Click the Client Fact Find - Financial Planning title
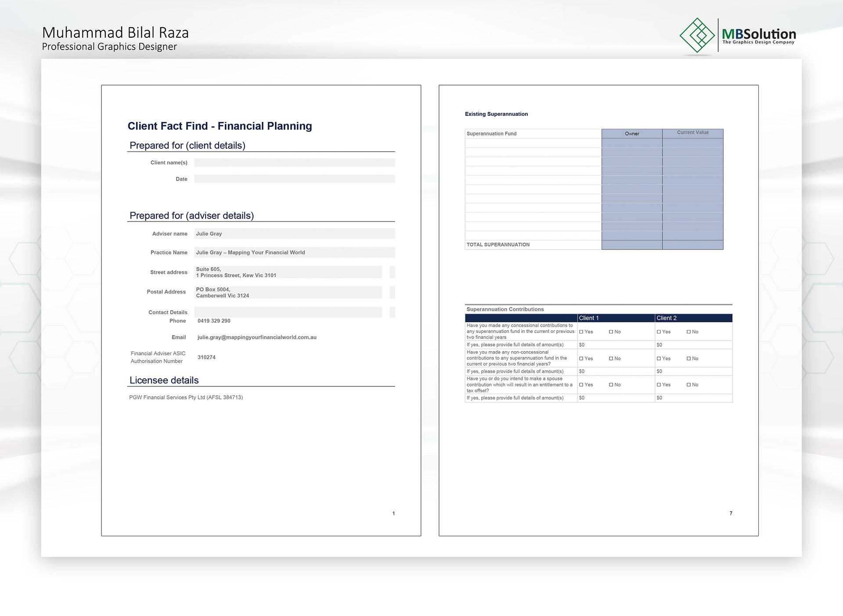Viewport: 843px width, 616px height. point(220,126)
